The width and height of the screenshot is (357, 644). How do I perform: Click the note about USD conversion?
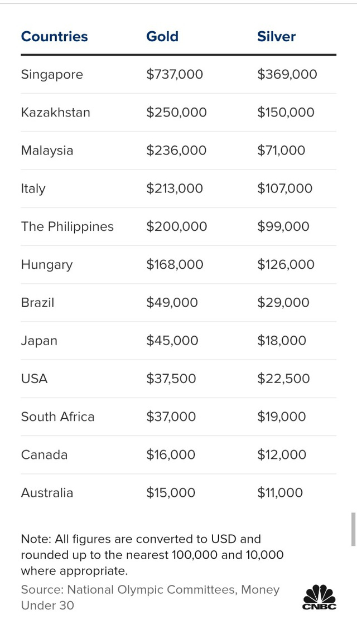[152, 555]
